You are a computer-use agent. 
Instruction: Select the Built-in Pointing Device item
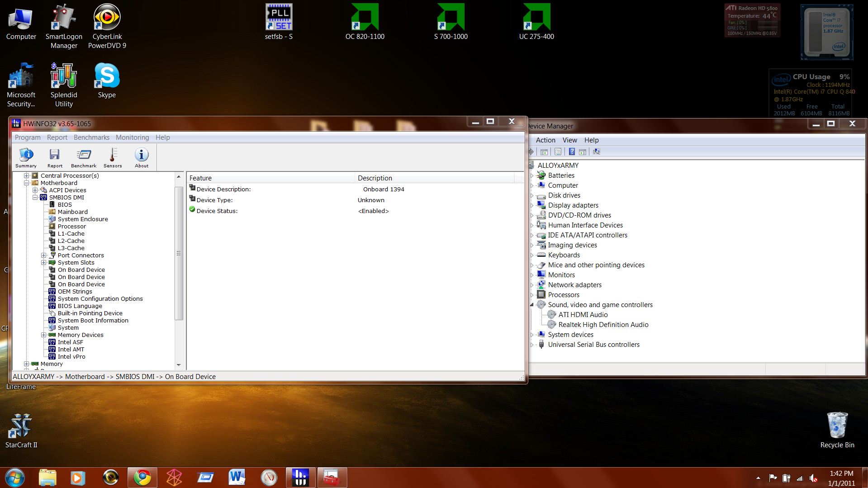coord(90,313)
